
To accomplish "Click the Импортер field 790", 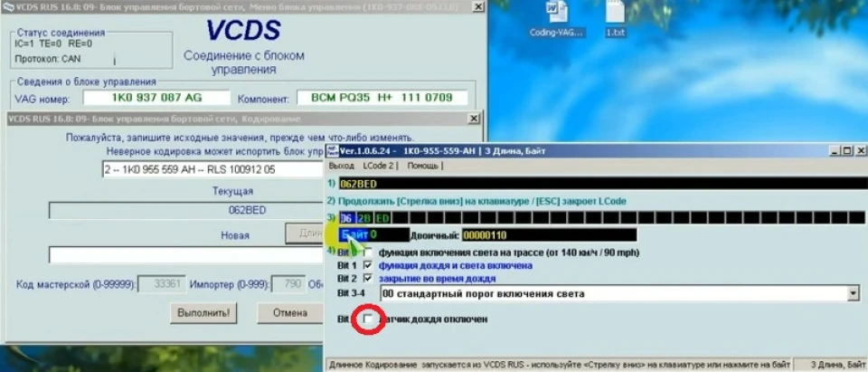I will (288, 284).
